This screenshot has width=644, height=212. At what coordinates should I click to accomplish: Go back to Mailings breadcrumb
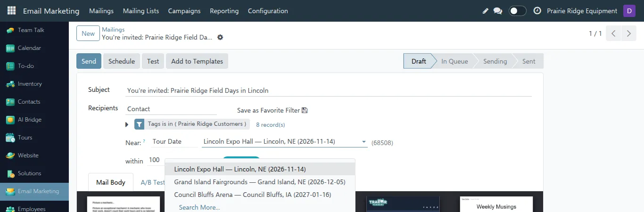[x=113, y=30]
